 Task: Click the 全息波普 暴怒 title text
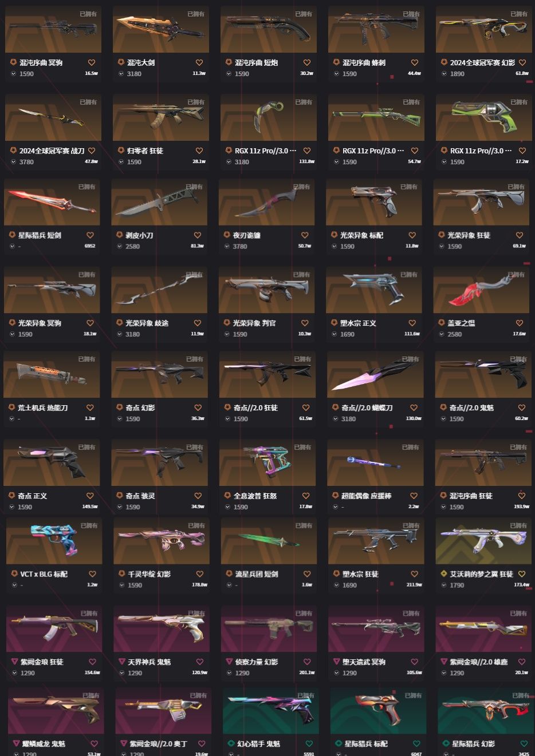pyautogui.click(x=255, y=496)
